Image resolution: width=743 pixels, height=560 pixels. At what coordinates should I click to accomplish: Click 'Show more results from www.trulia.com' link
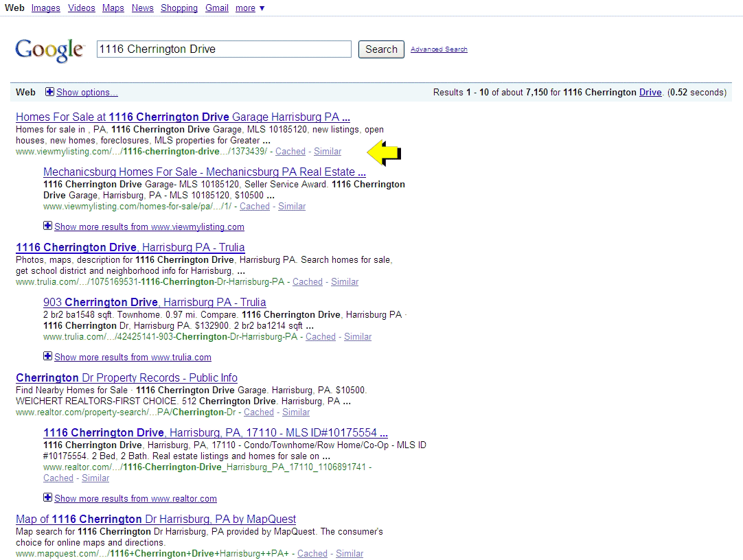pos(133,358)
